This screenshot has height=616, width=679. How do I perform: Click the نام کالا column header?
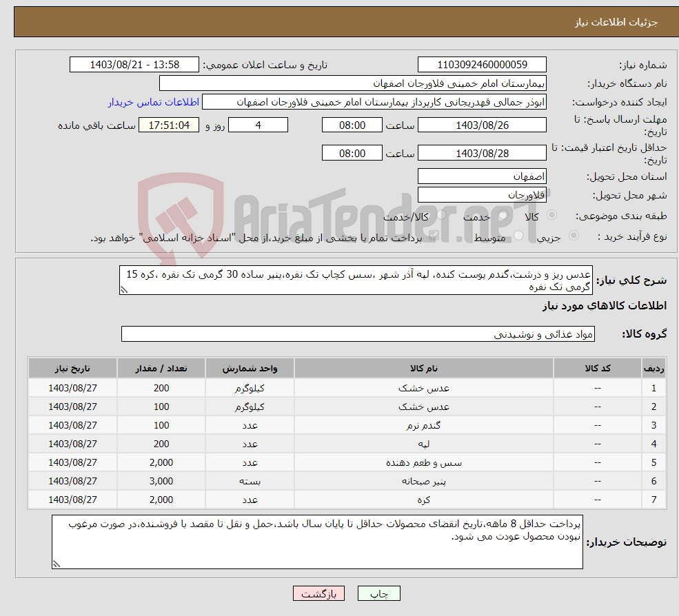pos(423,369)
